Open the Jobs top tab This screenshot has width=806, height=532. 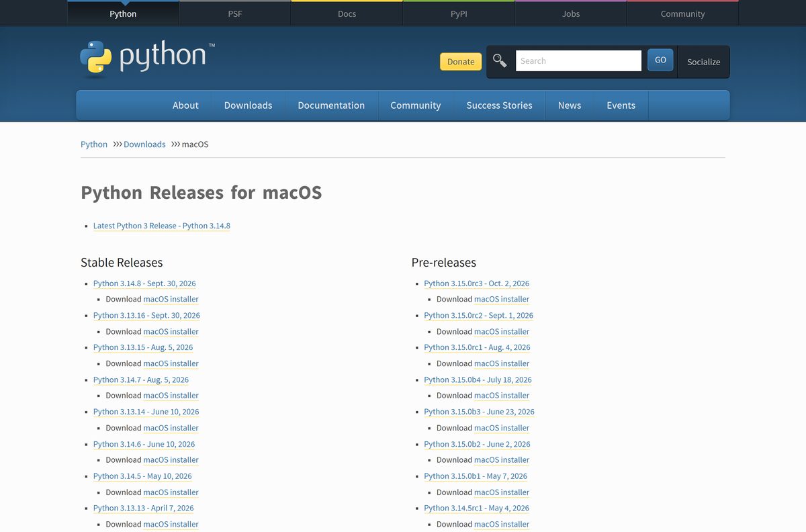tap(571, 13)
